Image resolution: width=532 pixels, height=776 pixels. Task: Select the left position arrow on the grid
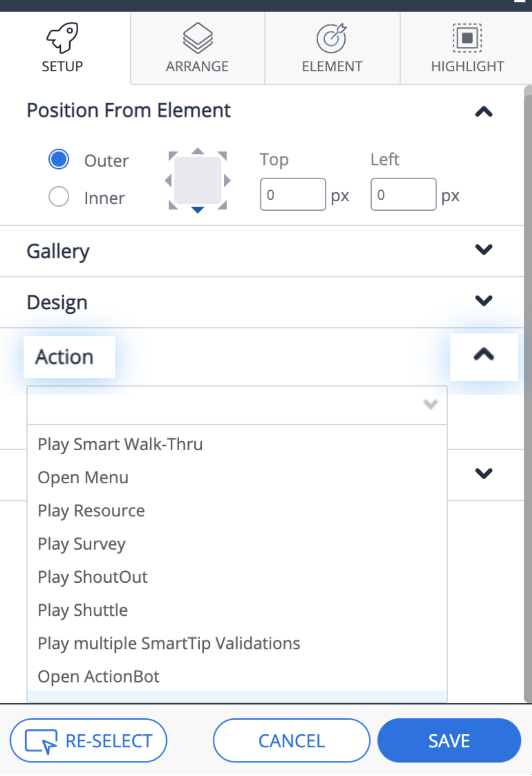169,180
